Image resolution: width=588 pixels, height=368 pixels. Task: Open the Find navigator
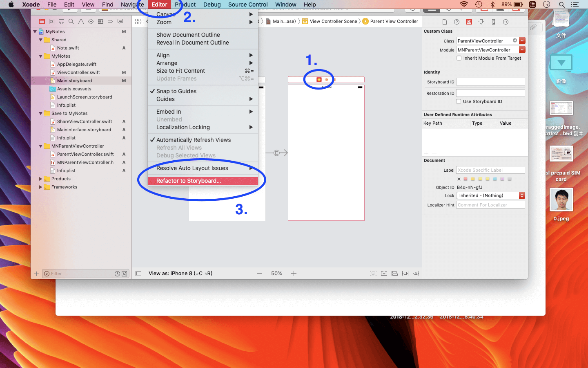(71, 21)
